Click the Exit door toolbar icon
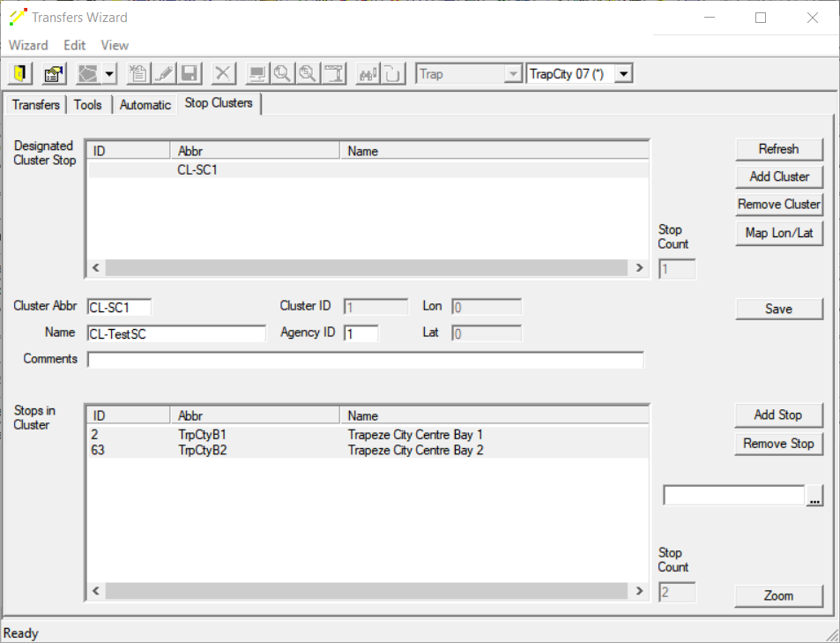The height and width of the screenshot is (643, 840). click(x=19, y=73)
